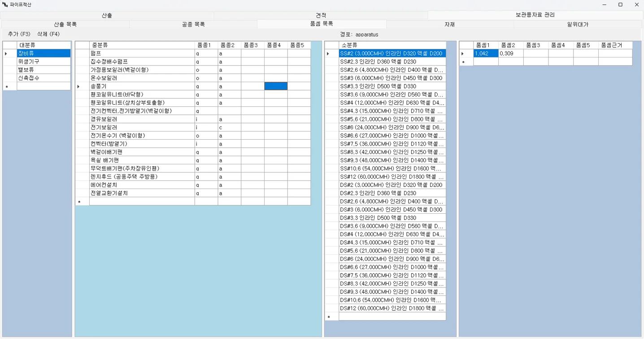Screen dimensions: 644x339
Task: Select the 집수정배수펌프 row
Action: [142, 62]
